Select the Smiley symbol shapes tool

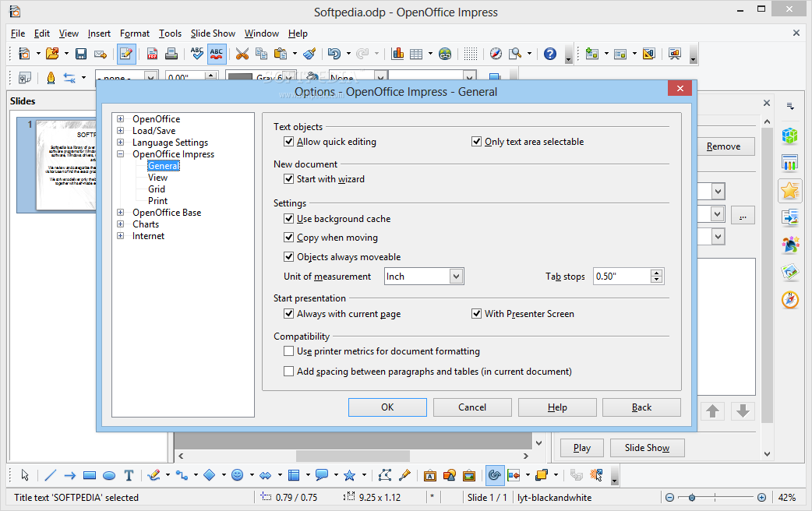click(237, 474)
